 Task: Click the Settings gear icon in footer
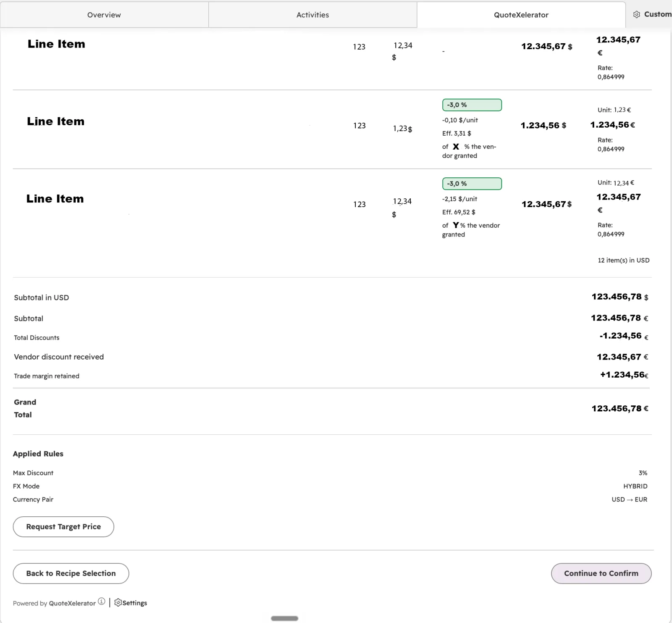[118, 602]
